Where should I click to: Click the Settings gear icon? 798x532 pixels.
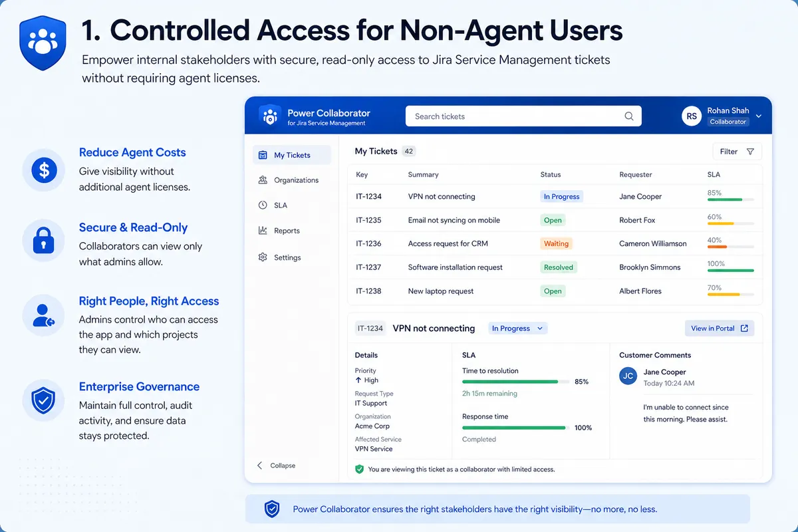click(263, 257)
